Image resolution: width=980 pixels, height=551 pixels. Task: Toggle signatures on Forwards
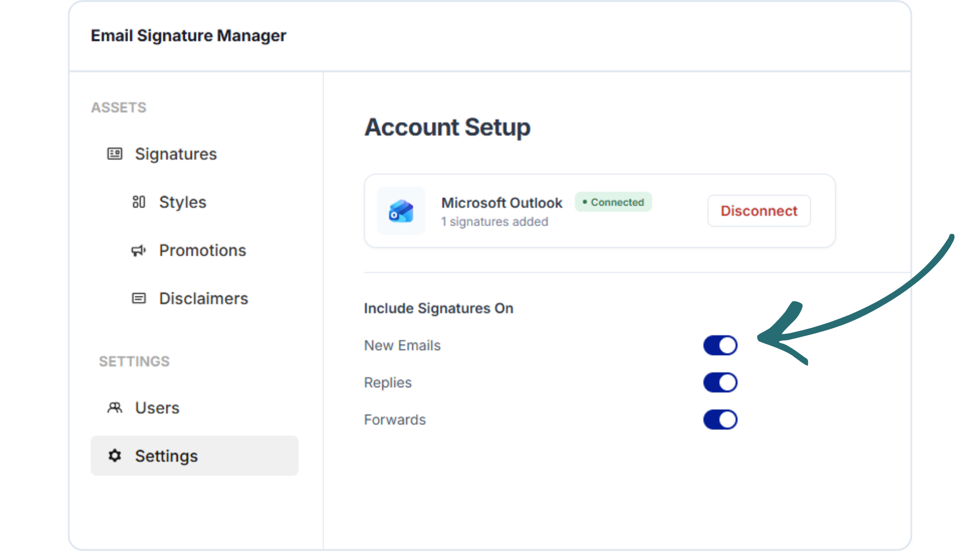(x=720, y=420)
